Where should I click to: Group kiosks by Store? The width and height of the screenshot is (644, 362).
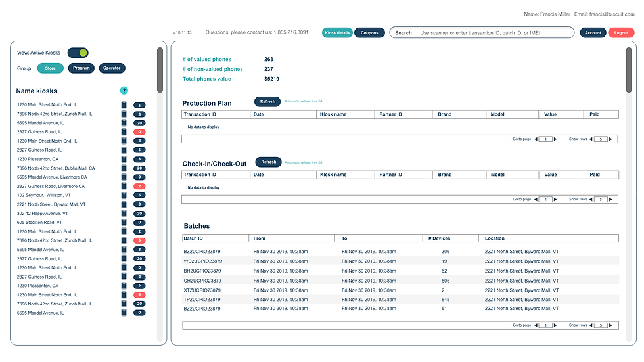tap(51, 68)
